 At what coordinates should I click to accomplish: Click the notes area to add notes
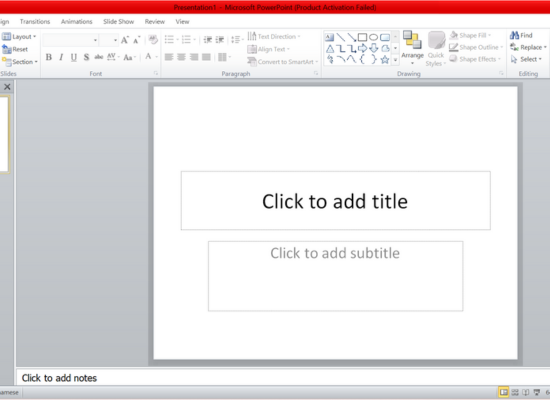click(283, 378)
